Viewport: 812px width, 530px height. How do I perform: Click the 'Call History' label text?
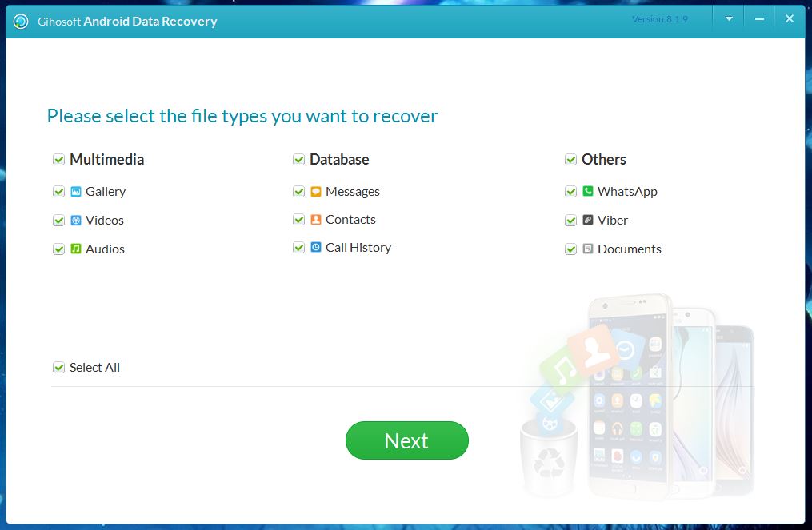358,248
